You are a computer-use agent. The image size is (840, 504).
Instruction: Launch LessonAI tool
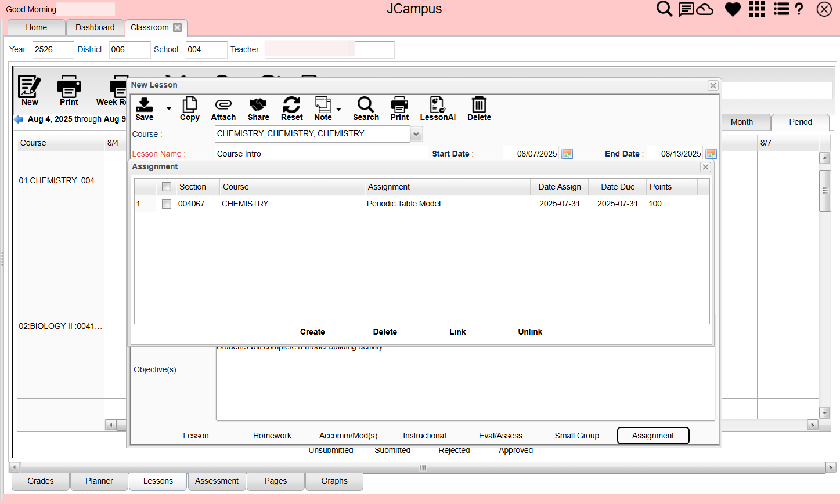(x=438, y=108)
